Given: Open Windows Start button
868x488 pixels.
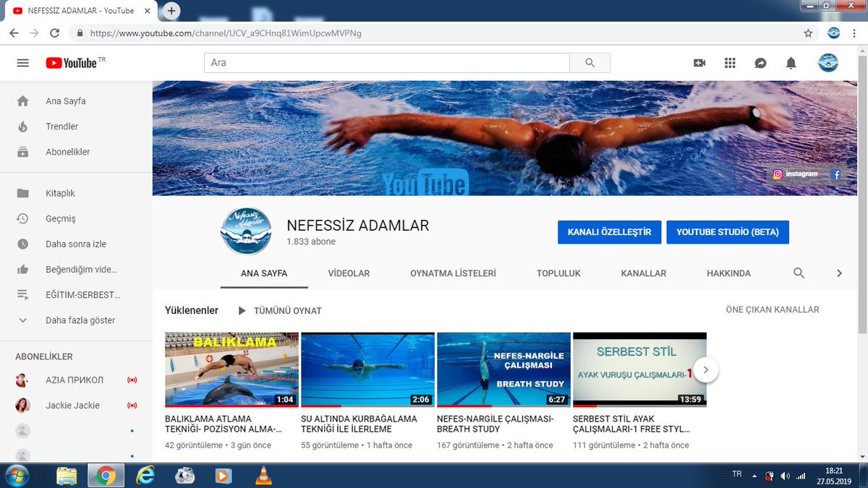Looking at the screenshot, I should pyautogui.click(x=16, y=476).
